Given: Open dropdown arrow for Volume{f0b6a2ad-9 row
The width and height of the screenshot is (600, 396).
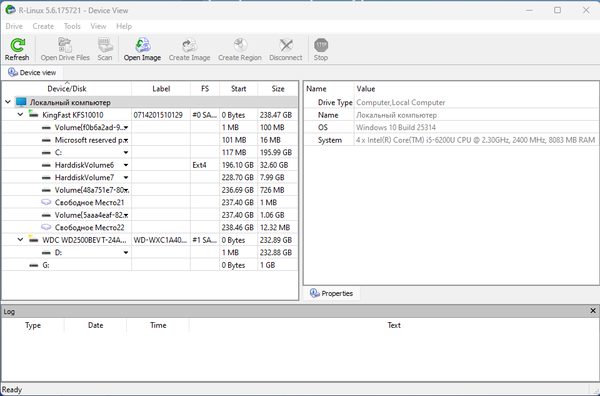Looking at the screenshot, I should [x=126, y=127].
